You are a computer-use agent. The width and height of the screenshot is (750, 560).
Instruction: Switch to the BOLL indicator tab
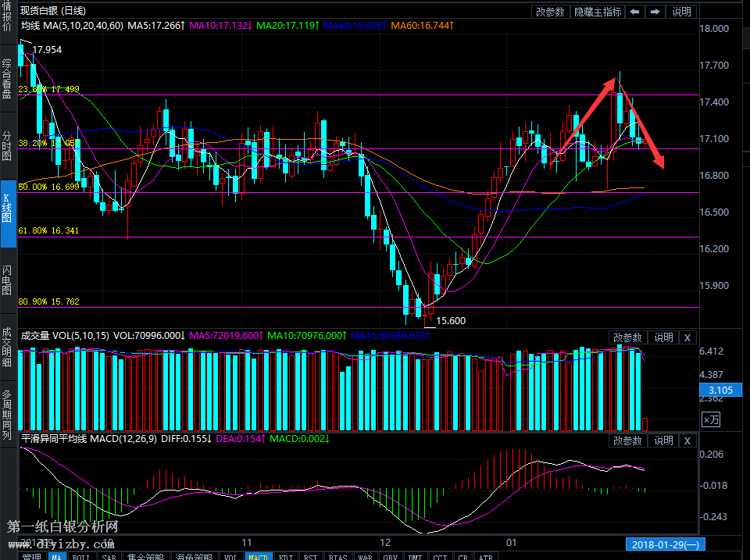(80, 556)
